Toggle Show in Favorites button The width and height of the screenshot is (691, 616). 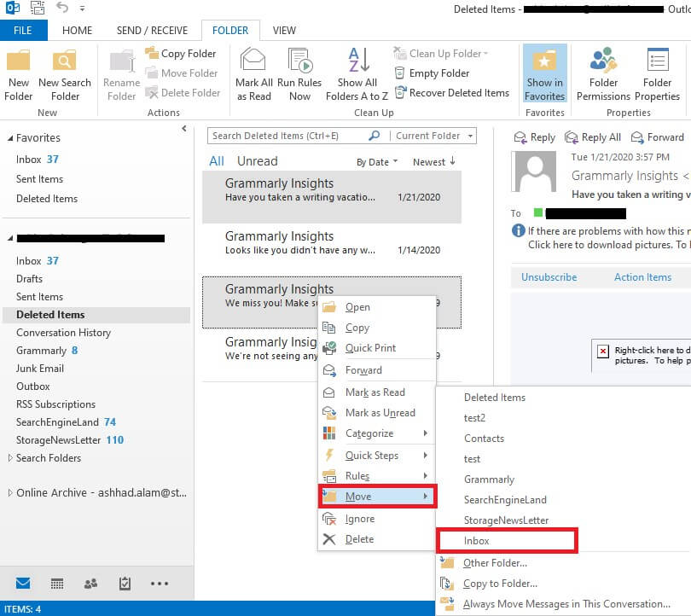(544, 74)
